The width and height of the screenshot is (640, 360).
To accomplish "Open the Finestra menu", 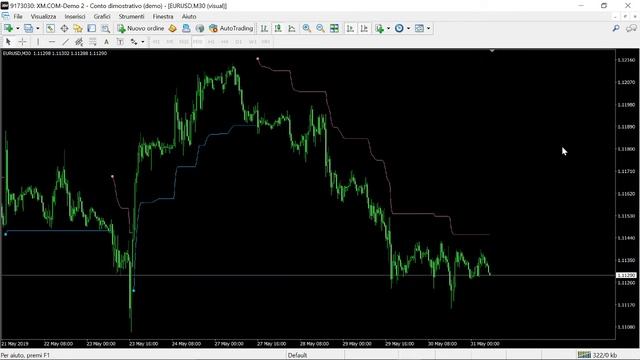I will pyautogui.click(x=163, y=16).
